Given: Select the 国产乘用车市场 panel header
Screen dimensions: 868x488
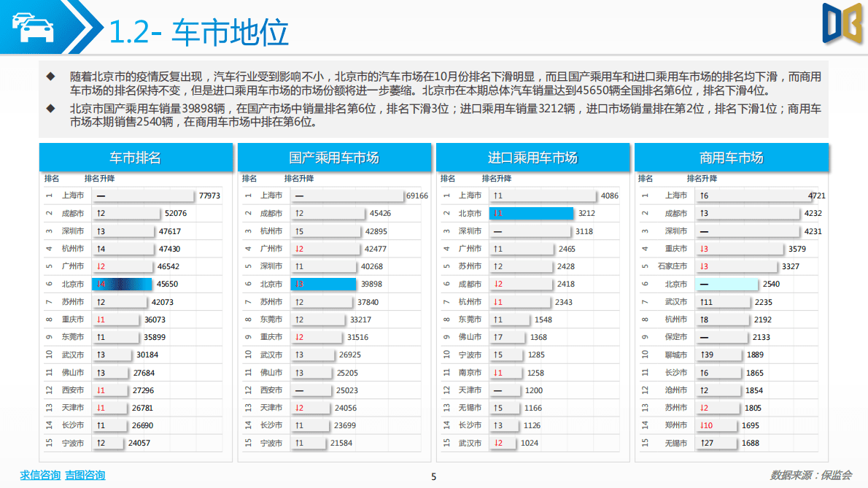Looking at the screenshot, I should [x=334, y=156].
